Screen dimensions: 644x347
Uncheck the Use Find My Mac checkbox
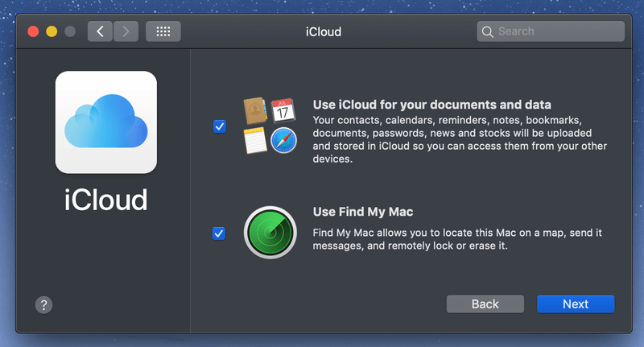point(219,233)
